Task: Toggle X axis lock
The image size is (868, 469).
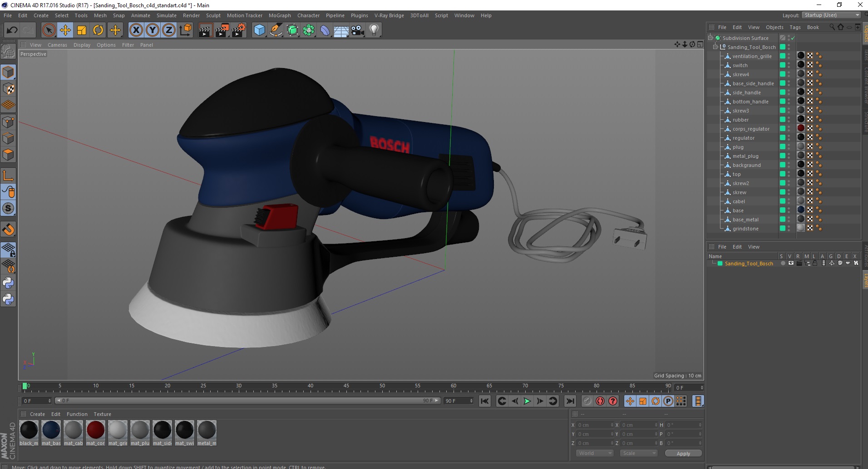Action: (136, 30)
